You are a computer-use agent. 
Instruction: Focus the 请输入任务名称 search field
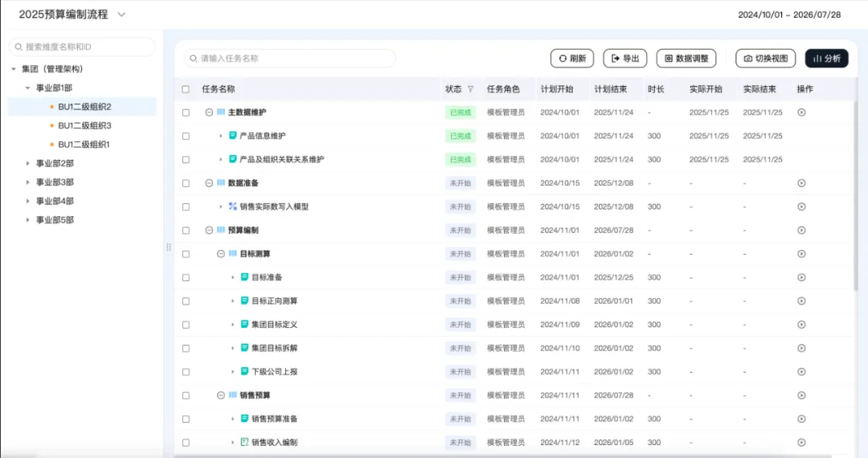289,58
